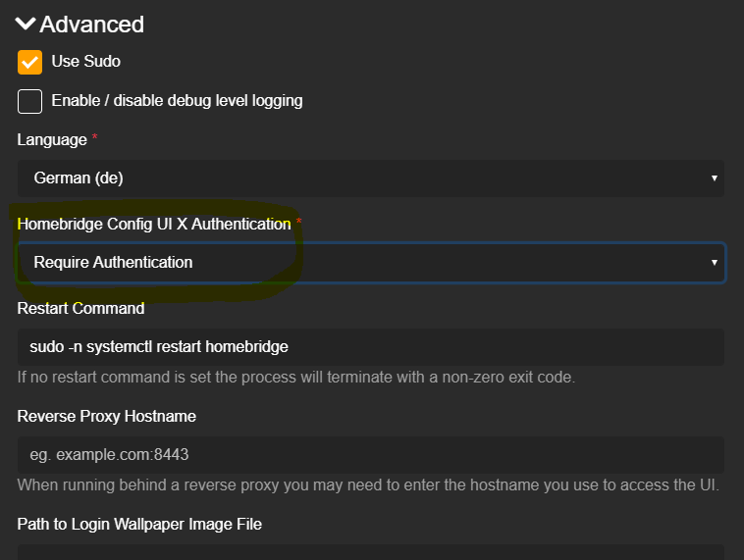Click the reverse proxy help text

(368, 484)
